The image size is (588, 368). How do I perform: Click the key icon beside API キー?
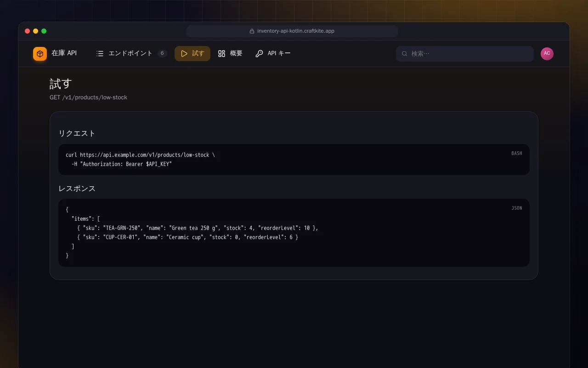(259, 53)
